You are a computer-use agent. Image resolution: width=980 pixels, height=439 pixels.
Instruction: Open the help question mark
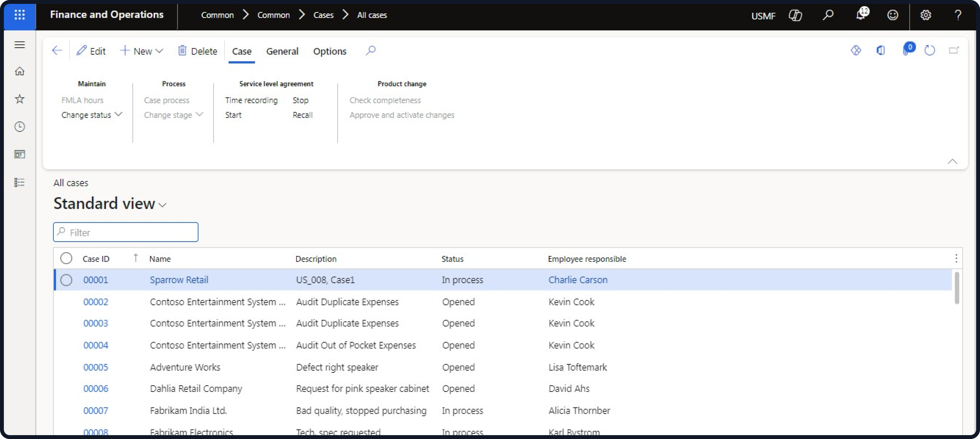(958, 15)
